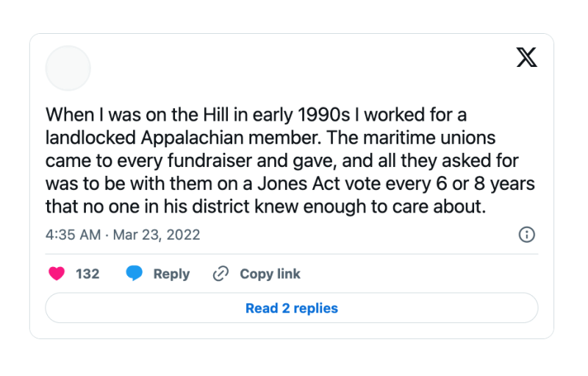Click the divider line above the like row
Viewport: 588px width, 376px height.
coord(292,254)
